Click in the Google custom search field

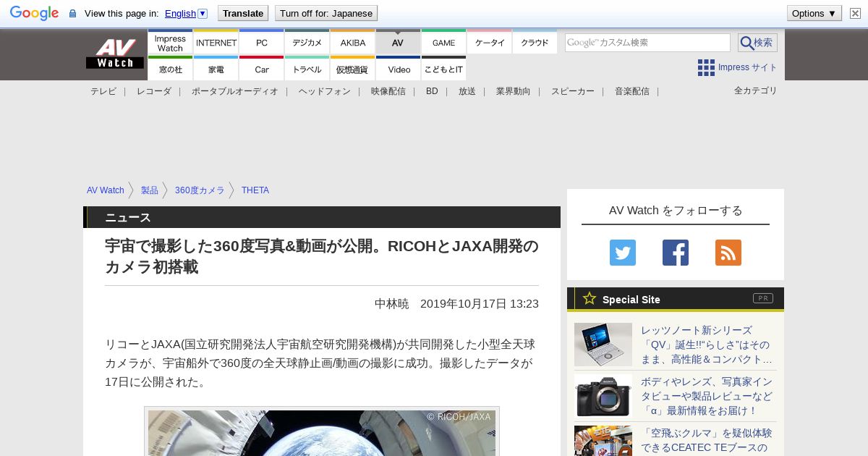[647, 43]
